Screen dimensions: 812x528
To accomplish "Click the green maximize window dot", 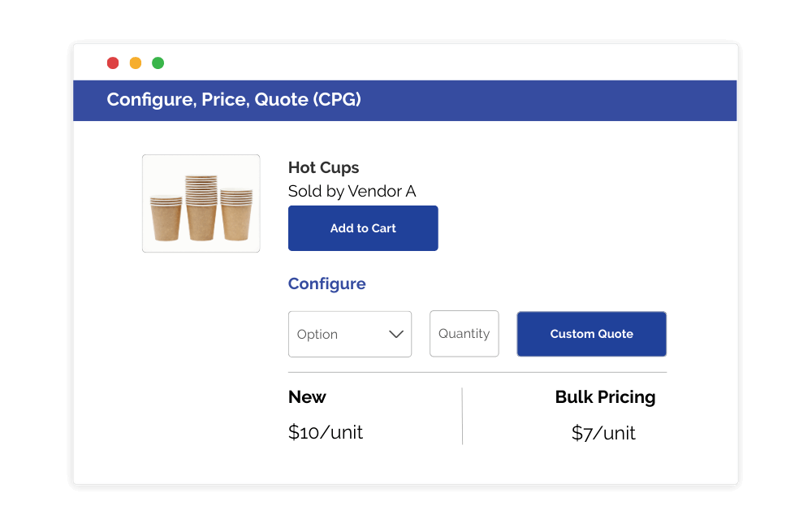I will point(158,63).
